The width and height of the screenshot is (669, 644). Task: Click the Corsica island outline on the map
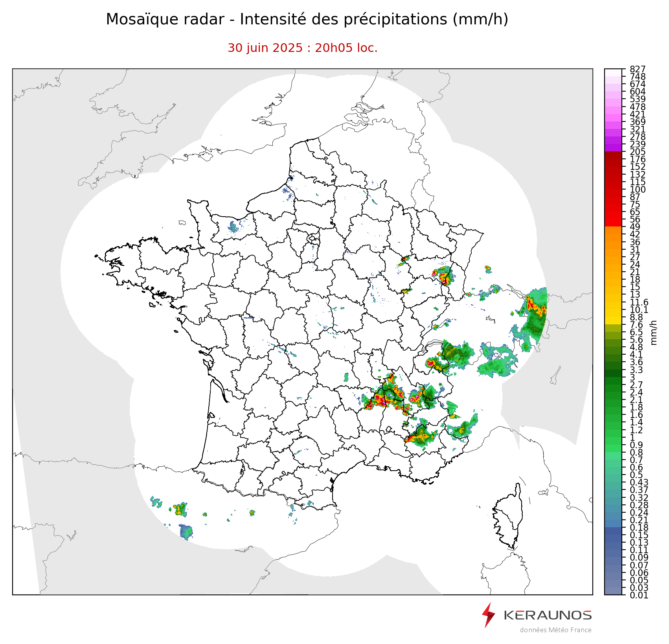507,517
